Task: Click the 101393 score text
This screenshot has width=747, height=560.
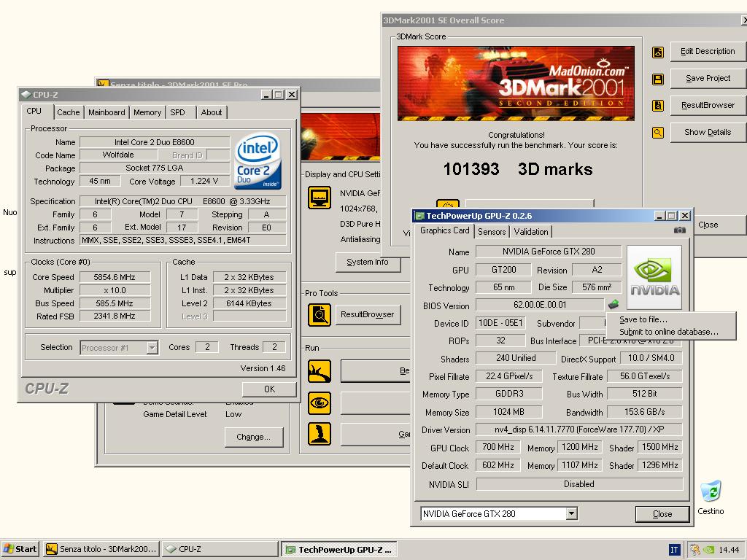Action: pos(471,169)
